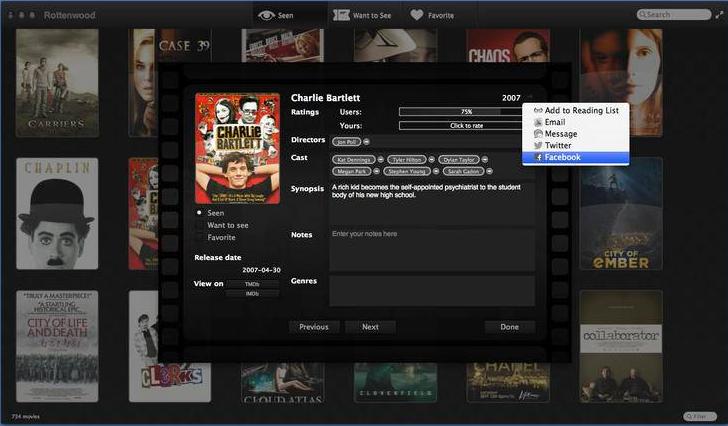Open the Cloud Atlas movie poster
The width and height of the screenshot is (728, 426).
click(x=282, y=383)
